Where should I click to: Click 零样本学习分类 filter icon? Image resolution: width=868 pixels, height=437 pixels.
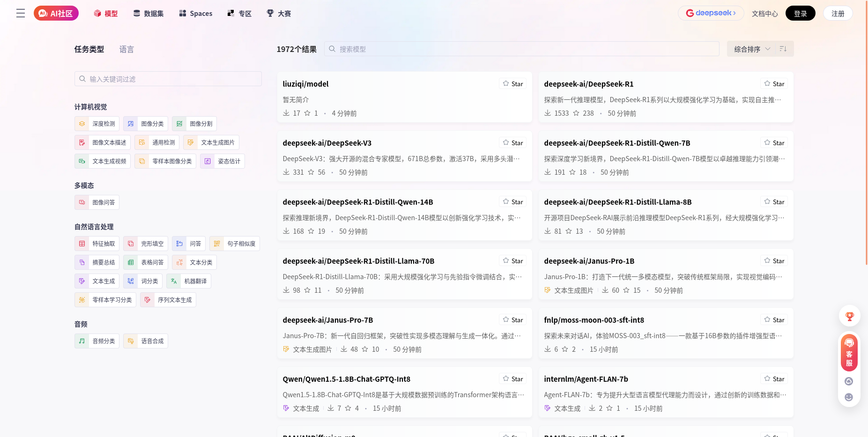[82, 300]
